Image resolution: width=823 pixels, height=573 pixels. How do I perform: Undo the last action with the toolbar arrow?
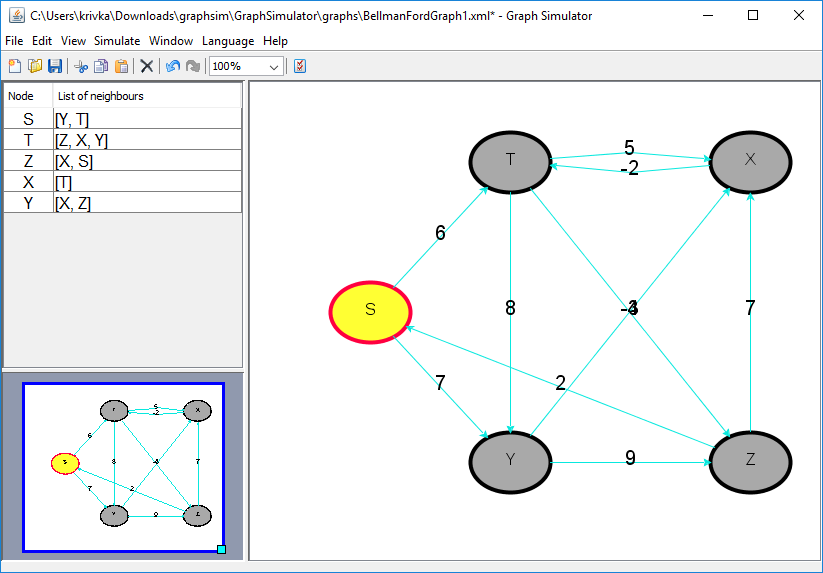point(173,66)
